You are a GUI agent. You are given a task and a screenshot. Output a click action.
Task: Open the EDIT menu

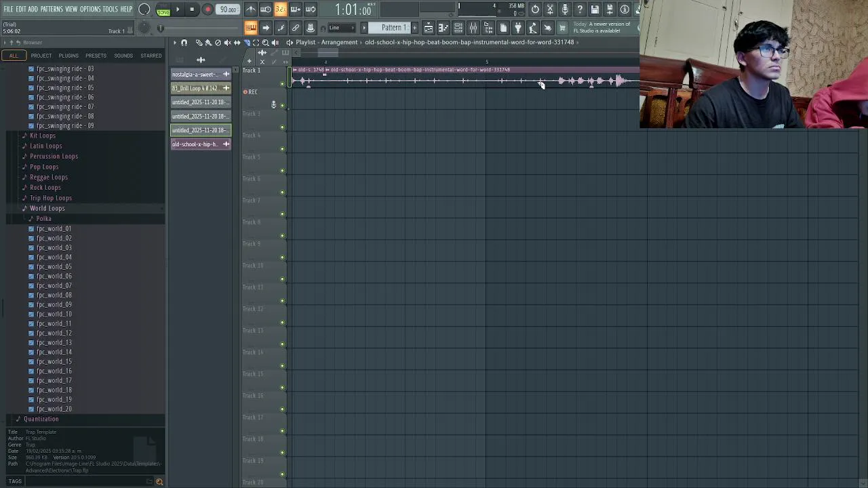click(x=21, y=9)
